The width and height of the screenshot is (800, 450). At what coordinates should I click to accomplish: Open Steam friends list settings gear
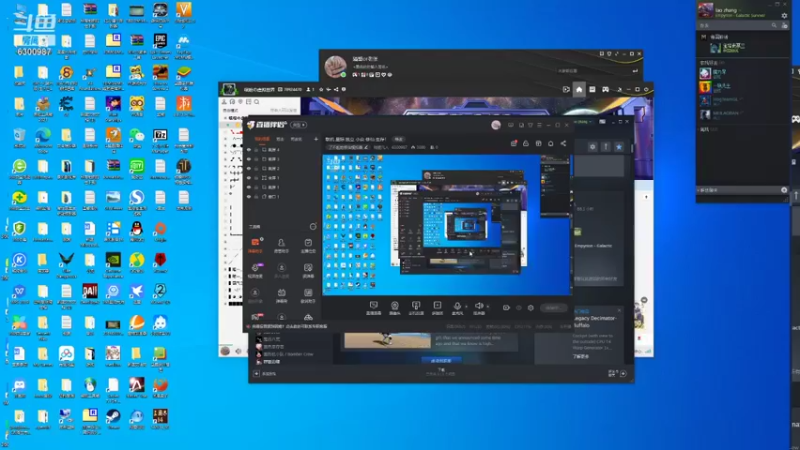[x=785, y=15]
